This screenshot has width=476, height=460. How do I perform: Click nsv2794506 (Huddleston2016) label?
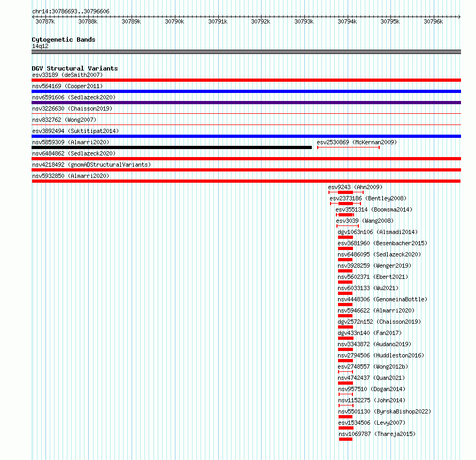(381, 355)
